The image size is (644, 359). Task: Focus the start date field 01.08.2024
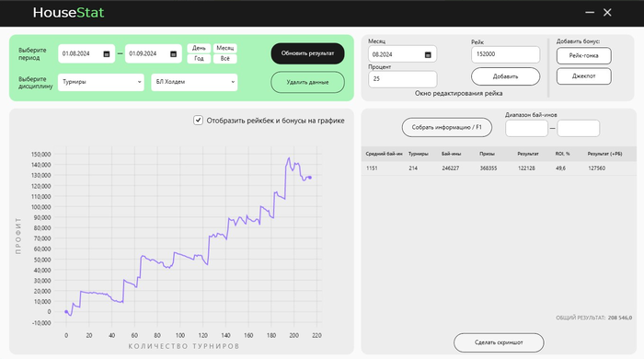pos(86,53)
